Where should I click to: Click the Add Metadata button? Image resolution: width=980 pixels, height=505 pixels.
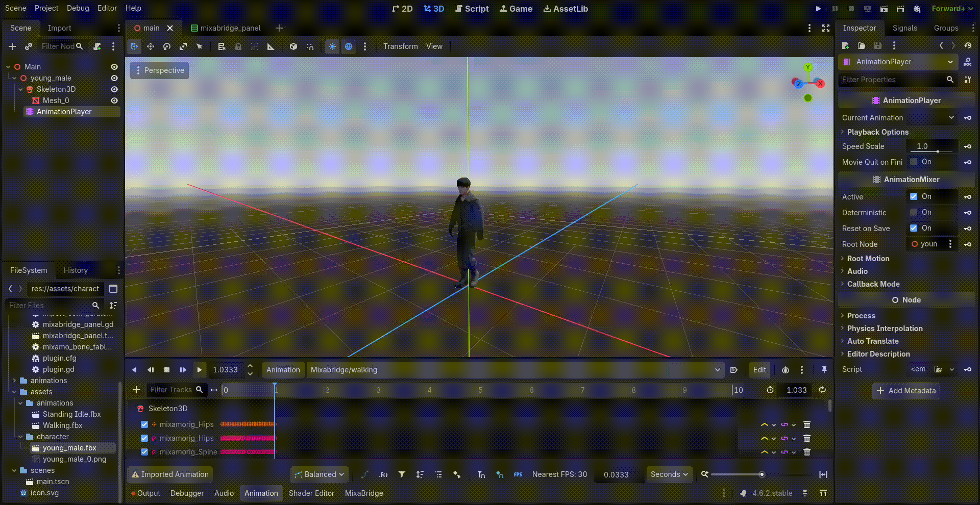pos(905,391)
